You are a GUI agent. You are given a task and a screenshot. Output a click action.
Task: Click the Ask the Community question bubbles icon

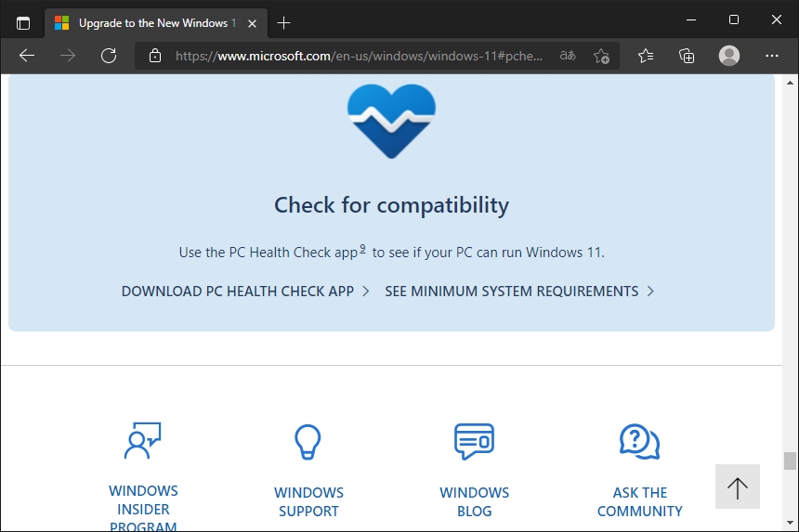640,441
